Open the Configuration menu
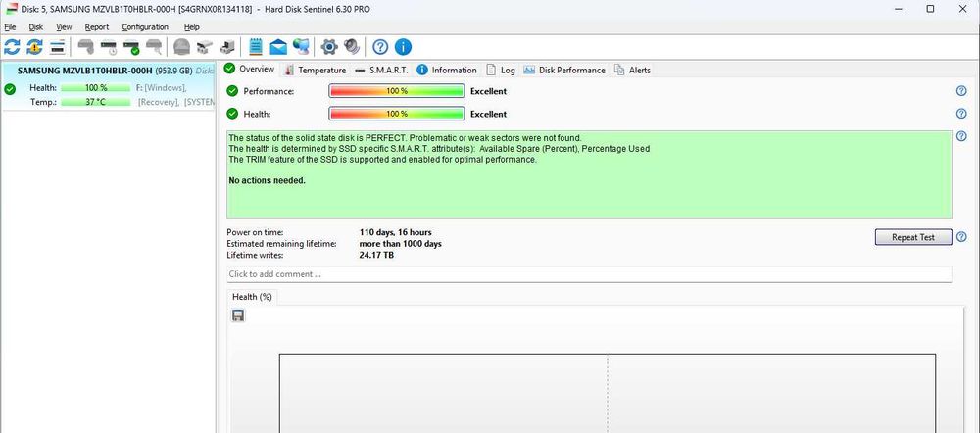This screenshot has height=433, width=980. 145,26
